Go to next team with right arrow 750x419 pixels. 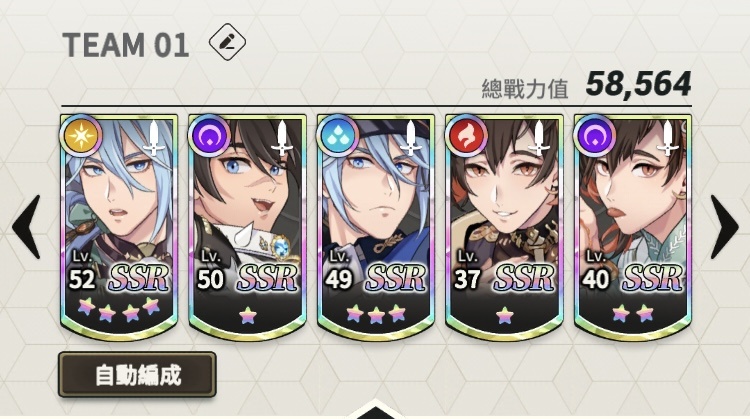(724, 227)
